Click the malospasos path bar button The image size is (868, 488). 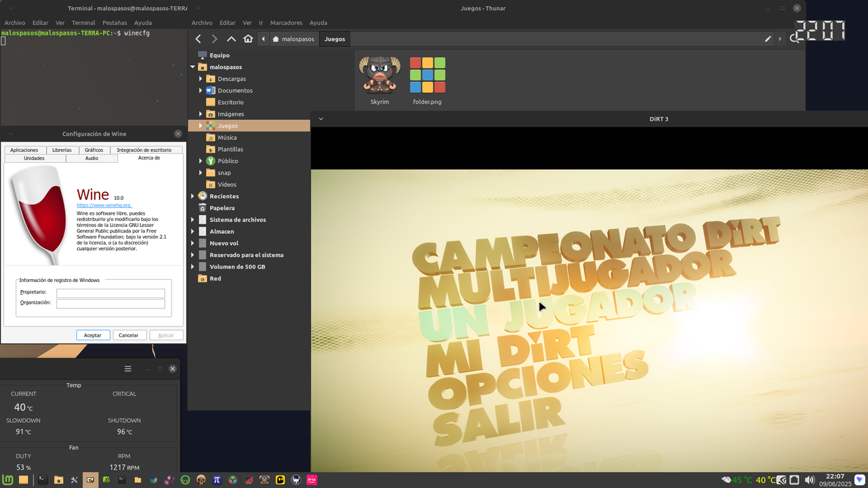294,39
